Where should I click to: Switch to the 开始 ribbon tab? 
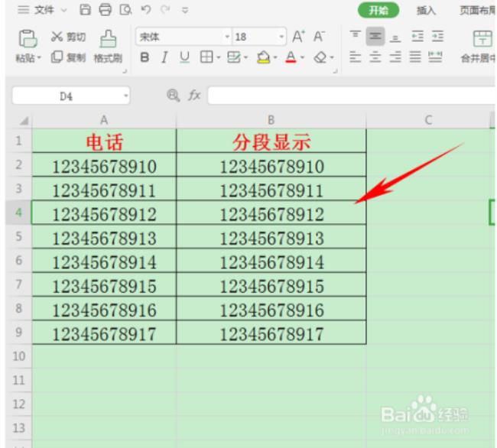(x=378, y=11)
